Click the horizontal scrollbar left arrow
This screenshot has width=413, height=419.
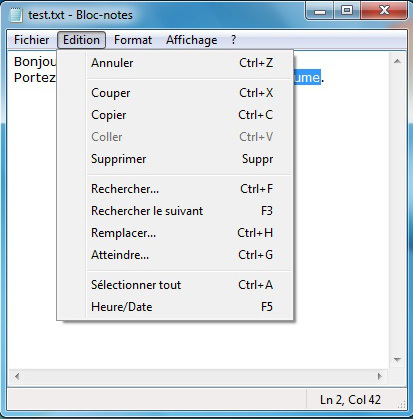click(x=17, y=377)
